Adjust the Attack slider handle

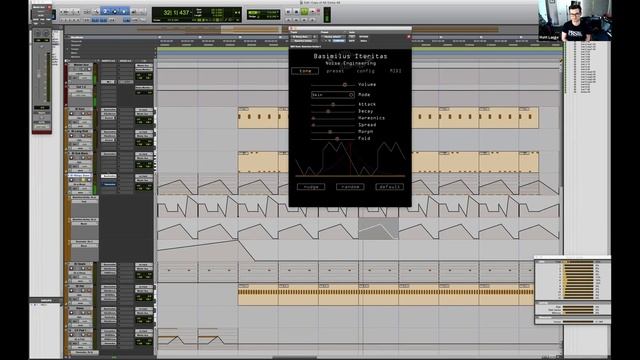(333, 104)
